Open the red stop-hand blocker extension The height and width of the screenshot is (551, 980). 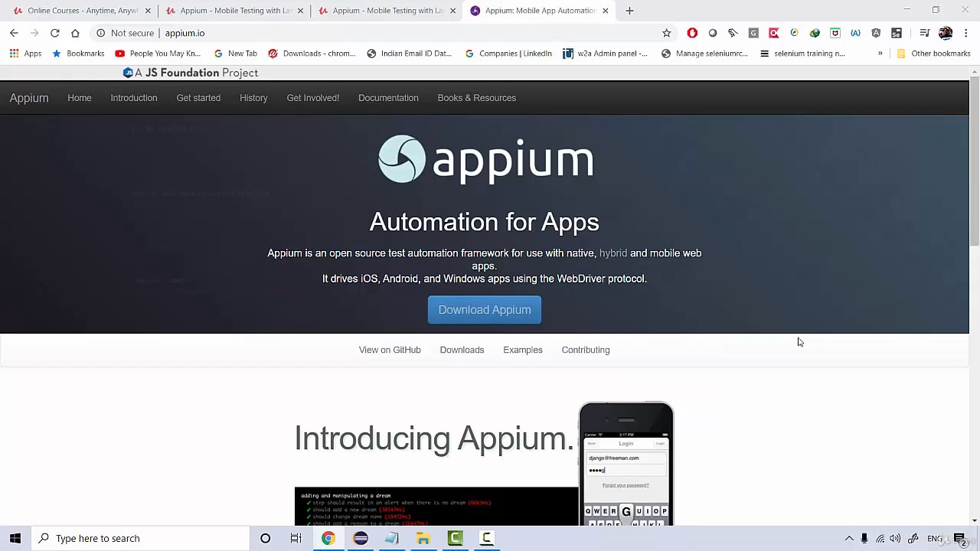click(692, 33)
